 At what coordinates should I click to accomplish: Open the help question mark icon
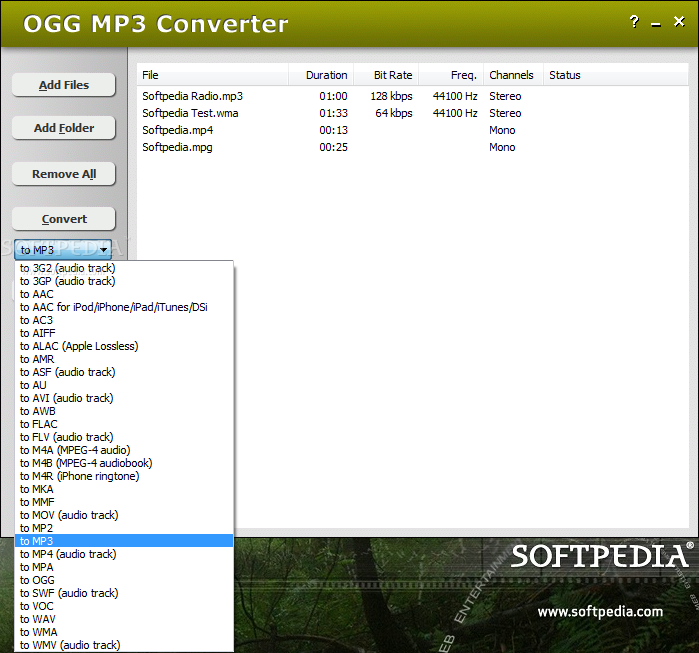634,21
